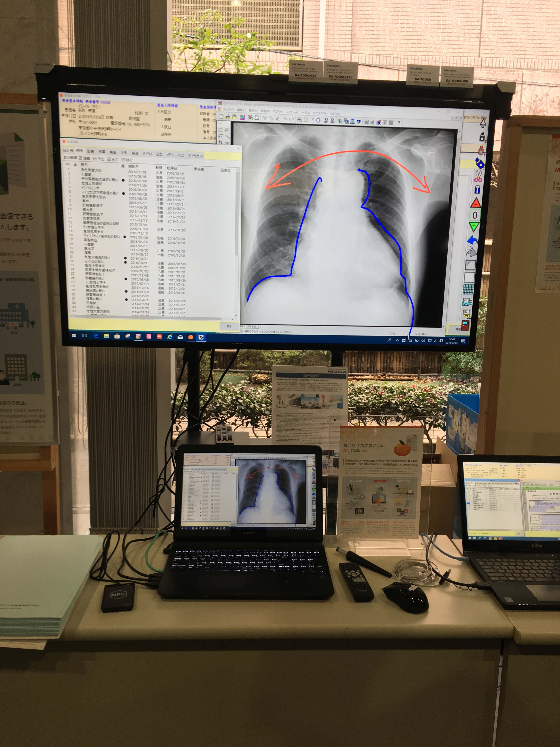
Task: Open the Windows Start menu
Action: pos(74,335)
